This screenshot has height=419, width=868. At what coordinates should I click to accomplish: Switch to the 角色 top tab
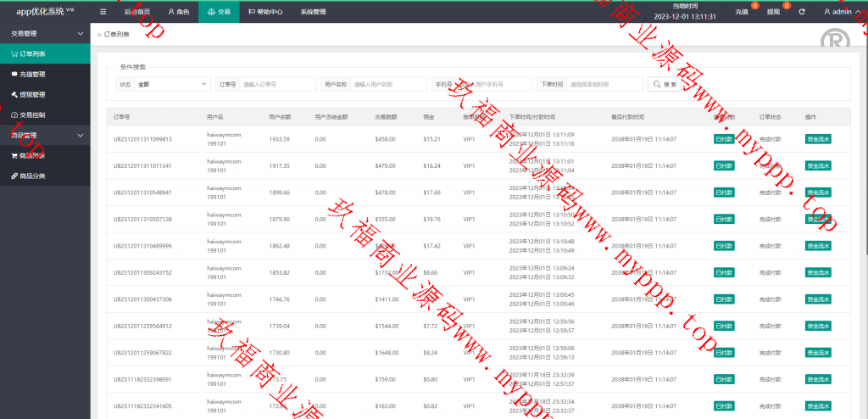point(178,12)
